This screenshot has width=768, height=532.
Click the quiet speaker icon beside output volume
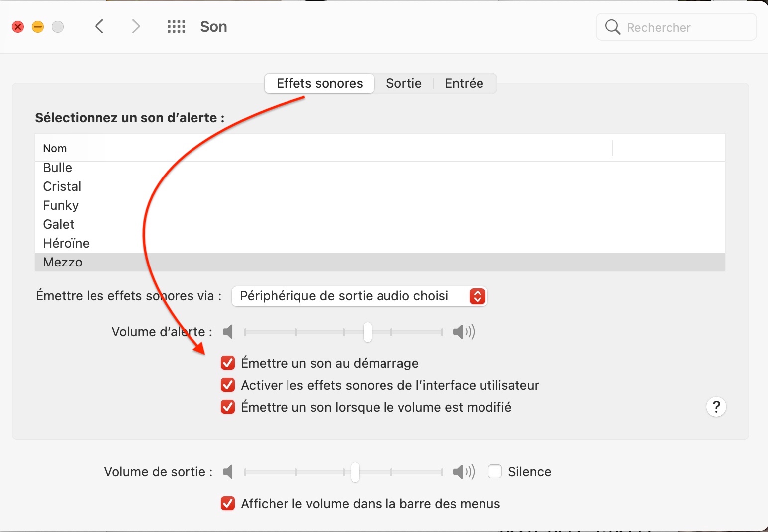tap(228, 472)
